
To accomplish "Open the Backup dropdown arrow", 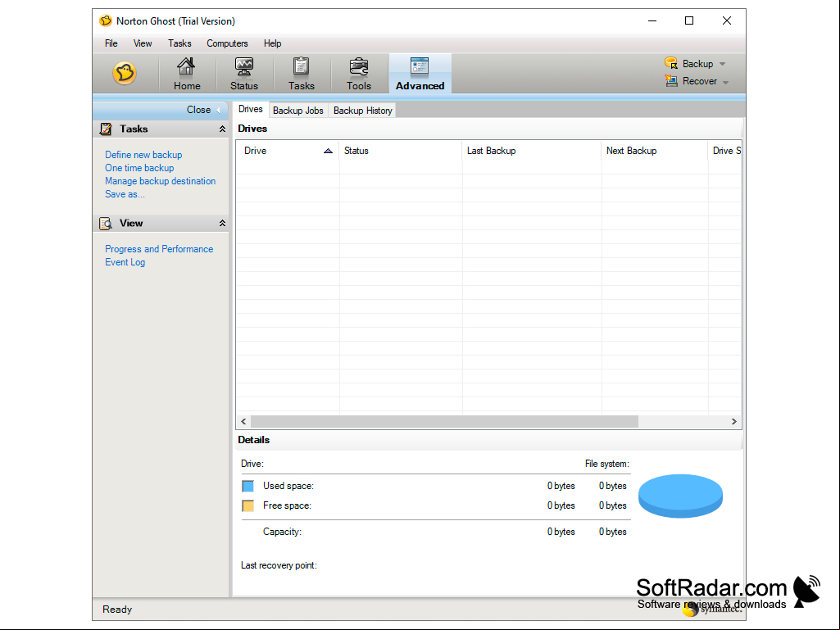I will click(723, 64).
